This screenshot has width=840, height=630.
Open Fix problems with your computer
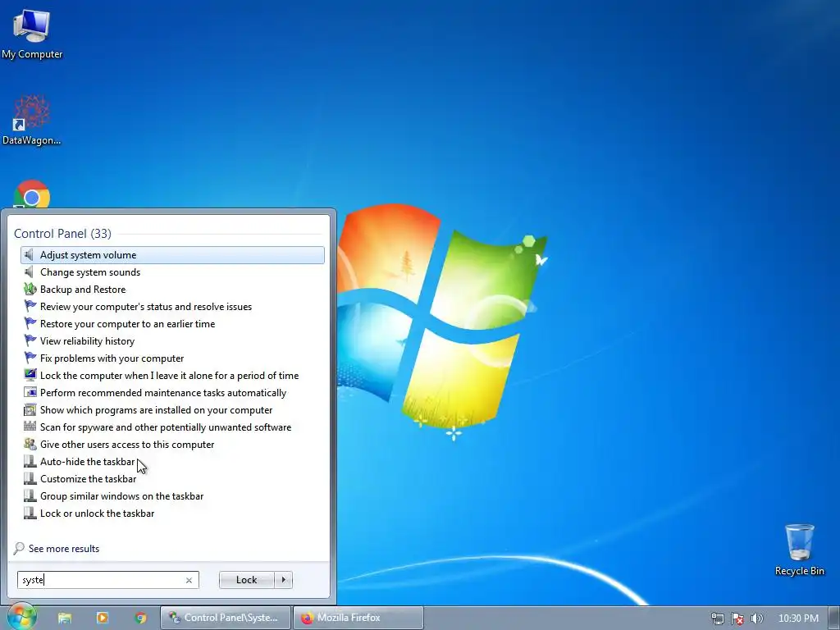tap(172, 358)
